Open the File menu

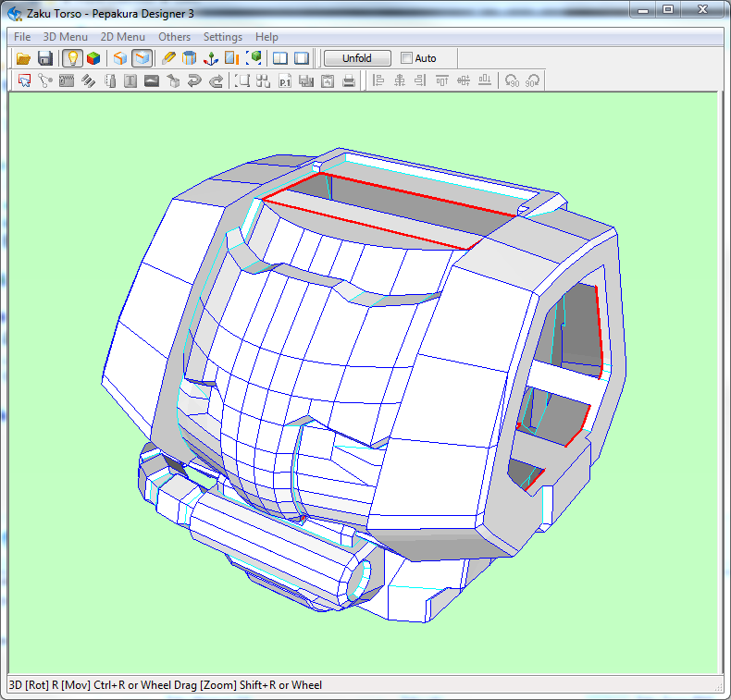tap(22, 37)
